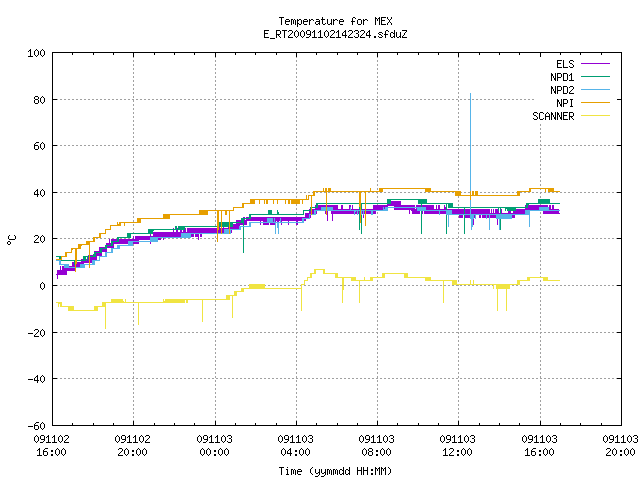
Task: Click the 091102 16:00 x-axis label
Action: pyautogui.click(x=51, y=446)
